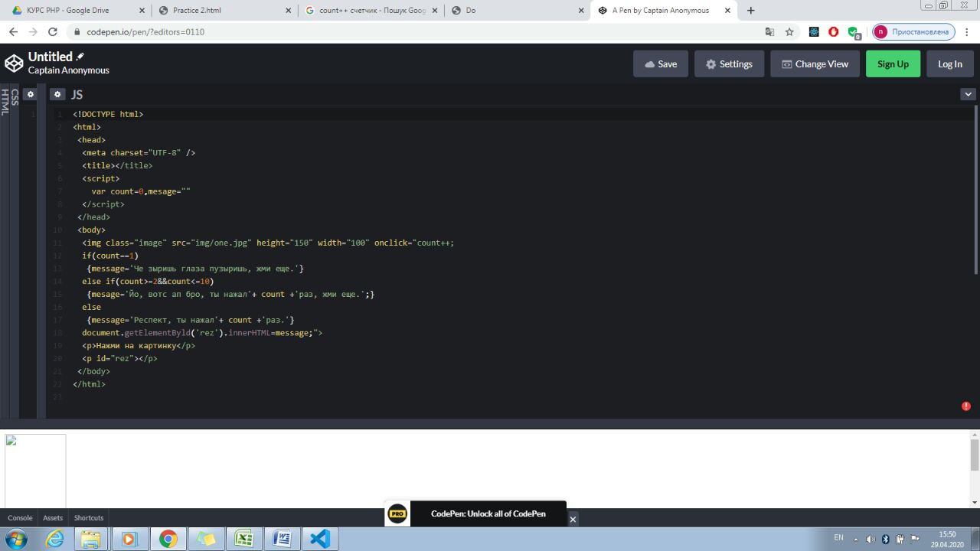980x551 pixels.
Task: Open Word from the taskbar
Action: tap(281, 539)
